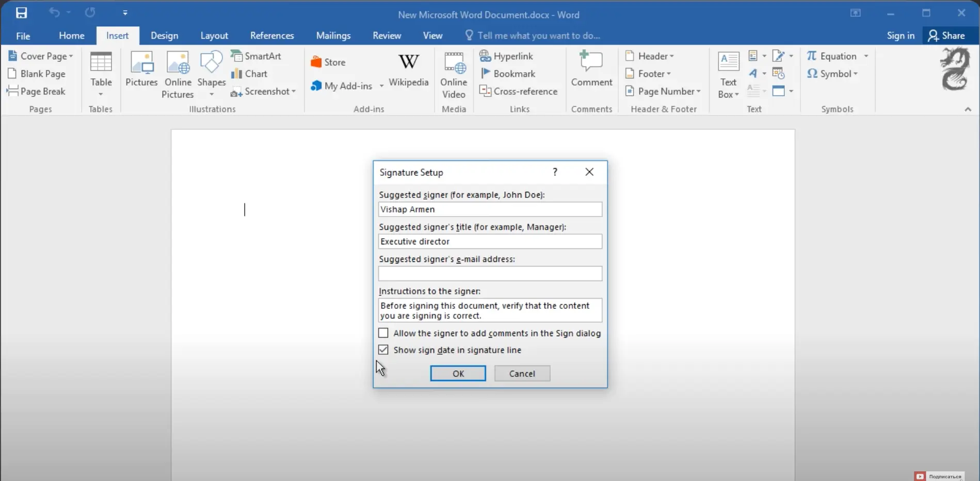Click the Save icon in title bar
Screen dimensions: 980x481
(21, 12)
